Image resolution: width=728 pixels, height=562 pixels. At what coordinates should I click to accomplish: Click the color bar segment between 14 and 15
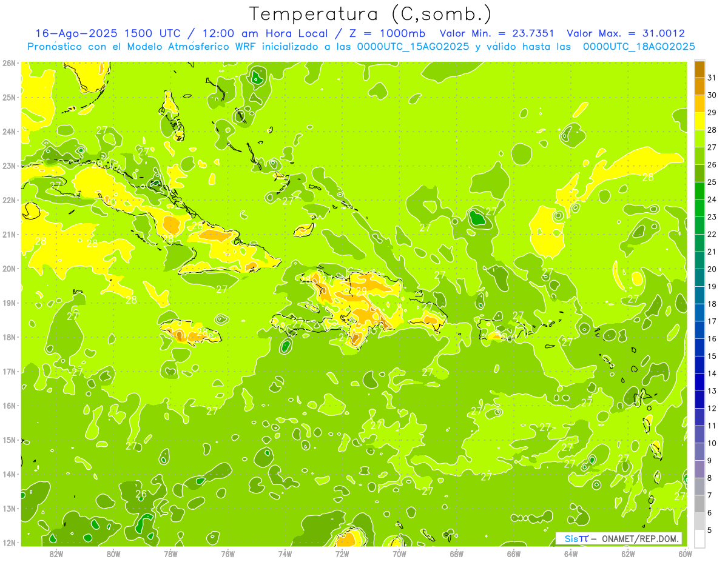point(699,365)
